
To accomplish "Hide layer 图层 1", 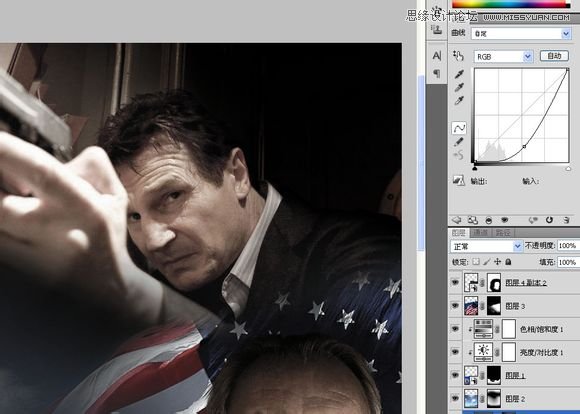I will [x=455, y=376].
